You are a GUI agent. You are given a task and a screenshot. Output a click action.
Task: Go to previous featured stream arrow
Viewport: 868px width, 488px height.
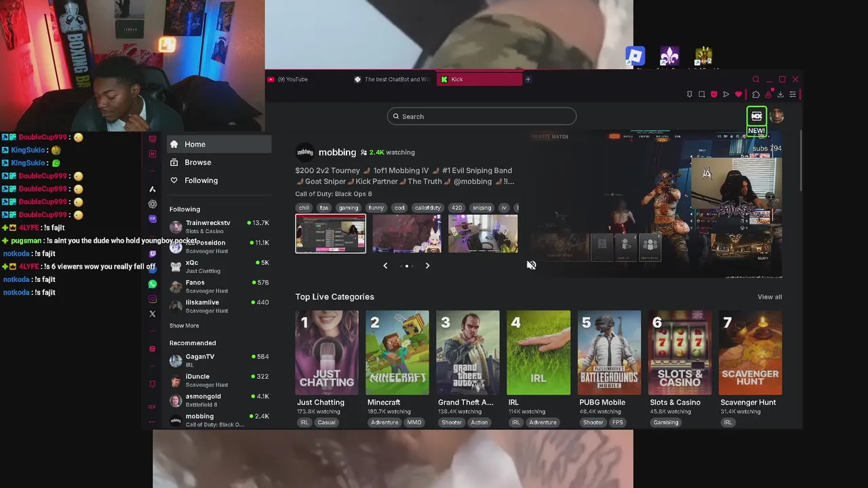(385, 266)
